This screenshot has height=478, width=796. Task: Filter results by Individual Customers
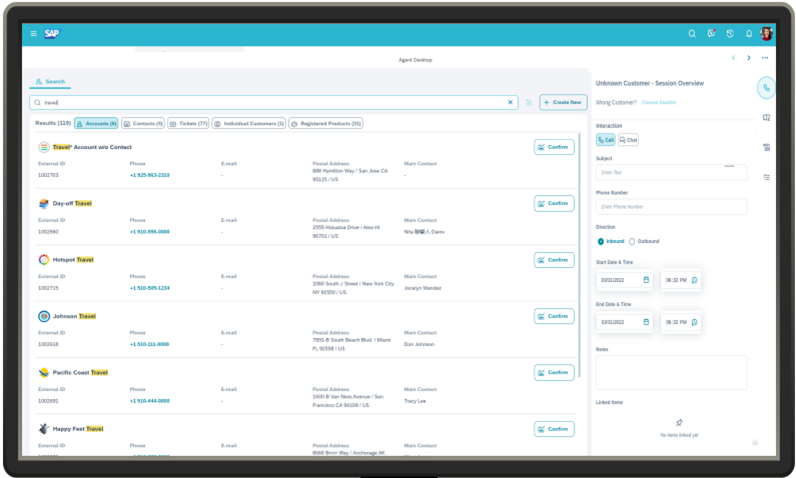(x=249, y=124)
